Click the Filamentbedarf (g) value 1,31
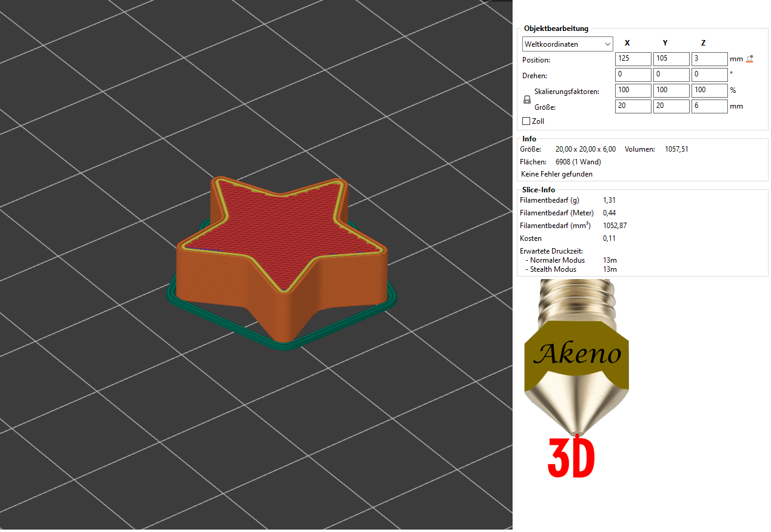The width and height of the screenshot is (771, 532). tap(610, 200)
